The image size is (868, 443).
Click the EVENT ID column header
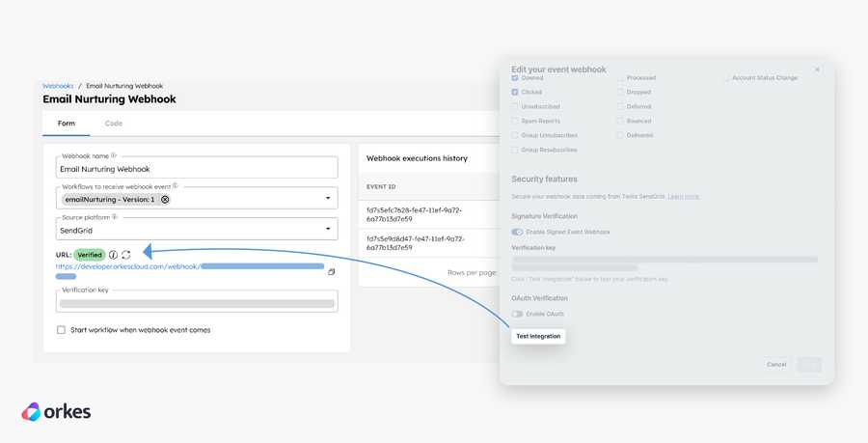381,186
